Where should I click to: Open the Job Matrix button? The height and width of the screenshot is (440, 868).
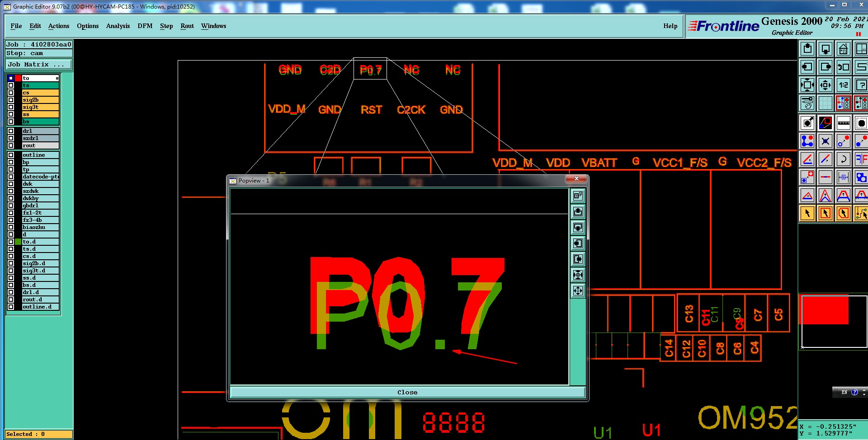coord(39,65)
